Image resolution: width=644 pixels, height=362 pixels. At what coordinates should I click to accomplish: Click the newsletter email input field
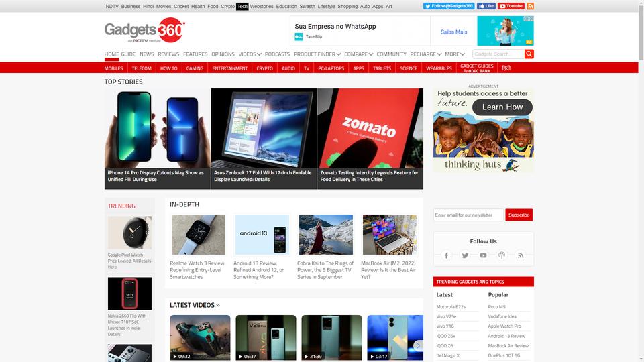click(x=468, y=215)
